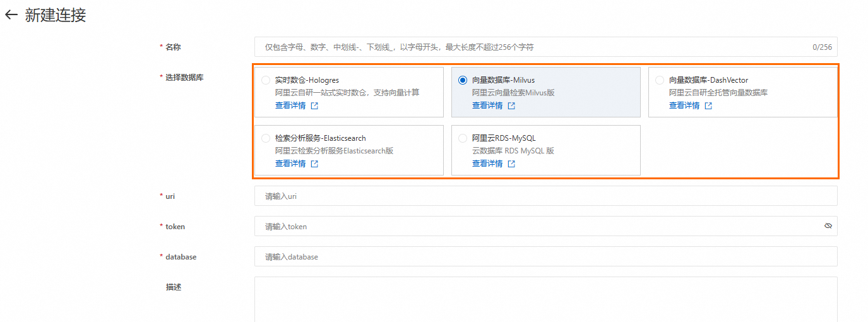Click text 阿里云向量检索Milvus版
The height and width of the screenshot is (322, 868).
coord(513,93)
